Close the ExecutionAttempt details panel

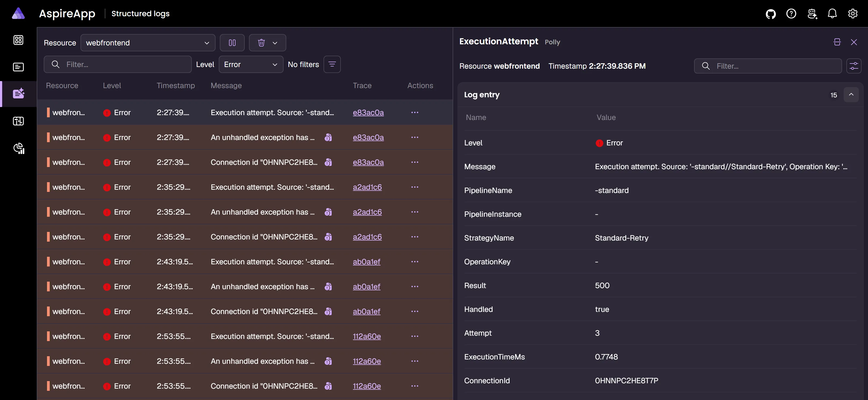853,42
